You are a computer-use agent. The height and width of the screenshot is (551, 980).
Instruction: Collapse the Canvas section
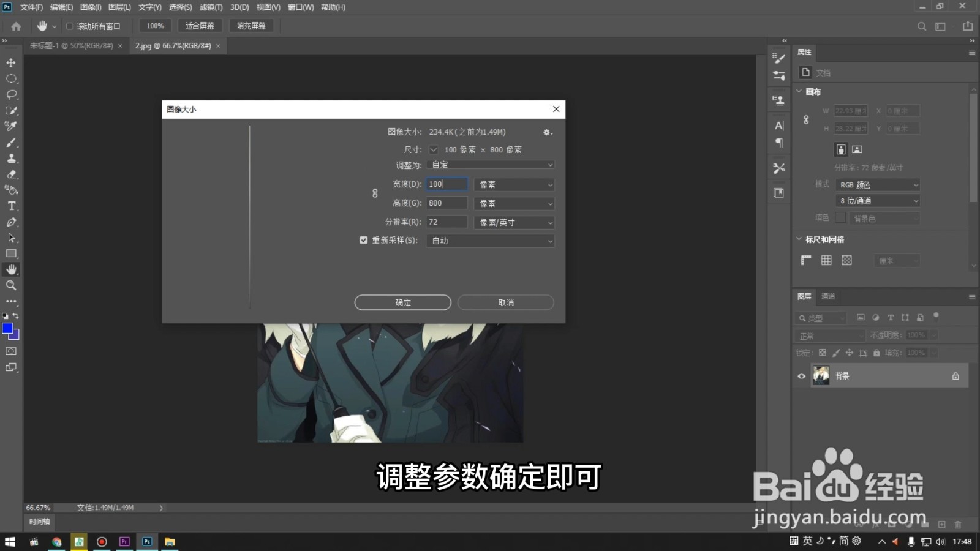click(799, 92)
